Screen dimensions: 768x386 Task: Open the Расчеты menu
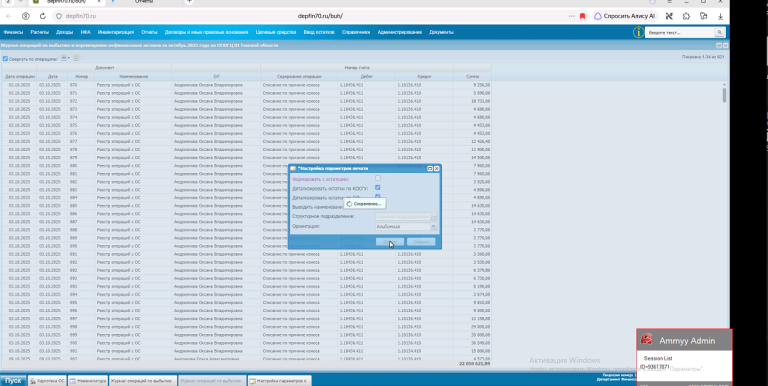pyautogui.click(x=40, y=32)
